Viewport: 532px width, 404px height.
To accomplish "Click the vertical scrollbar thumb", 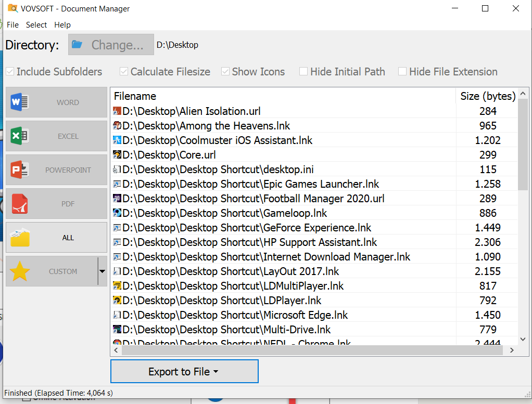I will (523, 145).
